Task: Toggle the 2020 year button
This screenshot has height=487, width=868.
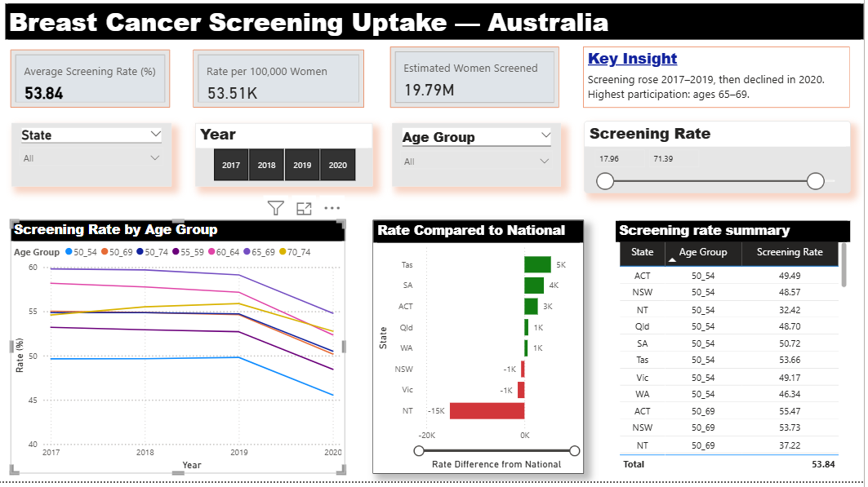Action: [338, 165]
